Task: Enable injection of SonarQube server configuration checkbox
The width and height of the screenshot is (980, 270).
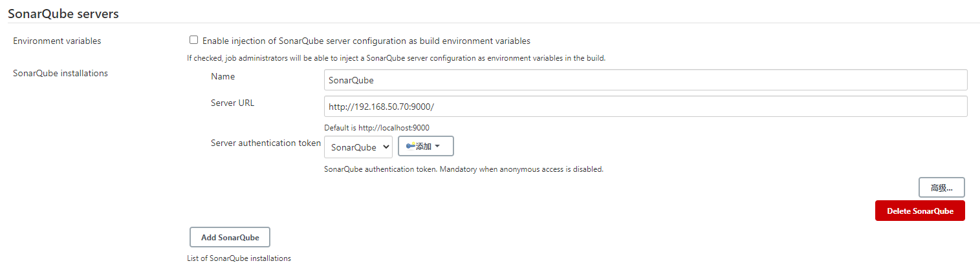Action: tap(194, 40)
